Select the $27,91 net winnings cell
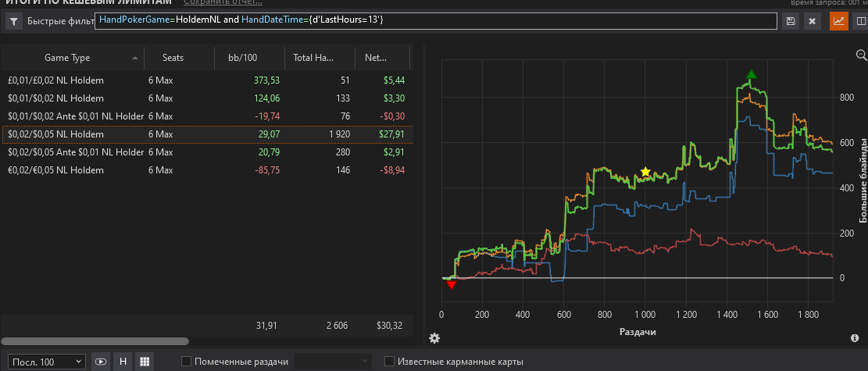This screenshot has width=868, height=371. 391,134
